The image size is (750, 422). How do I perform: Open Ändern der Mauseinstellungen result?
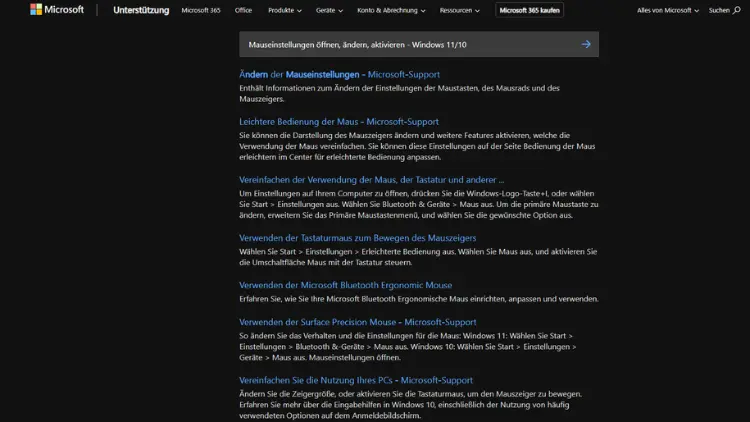[339, 75]
